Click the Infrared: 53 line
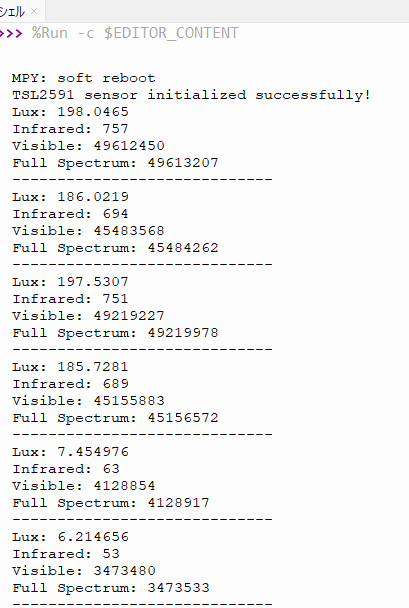The width and height of the screenshot is (409, 608). [x=66, y=554]
